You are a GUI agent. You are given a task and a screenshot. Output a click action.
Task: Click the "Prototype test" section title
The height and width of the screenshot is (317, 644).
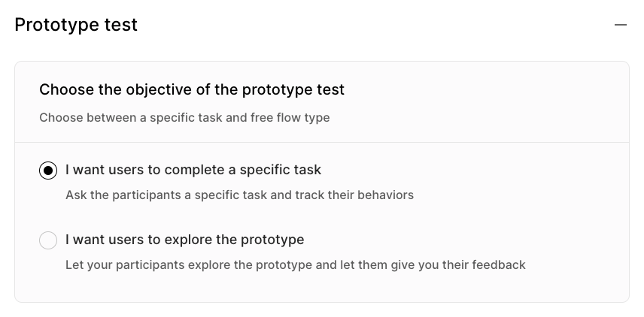76,25
